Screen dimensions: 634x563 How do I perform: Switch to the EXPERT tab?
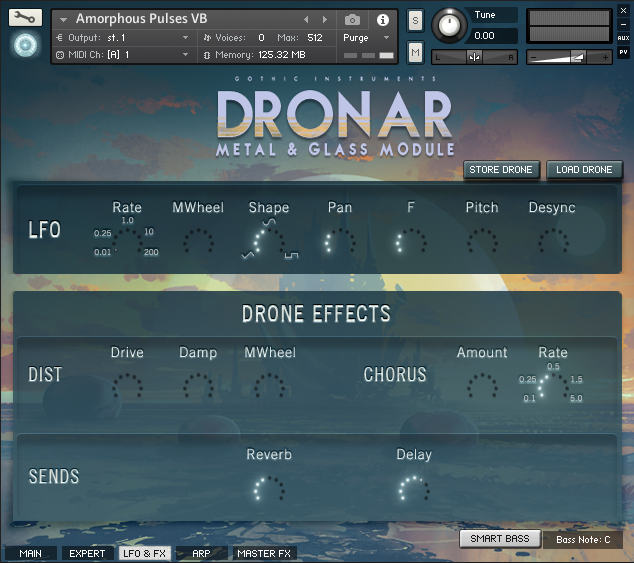click(x=87, y=553)
